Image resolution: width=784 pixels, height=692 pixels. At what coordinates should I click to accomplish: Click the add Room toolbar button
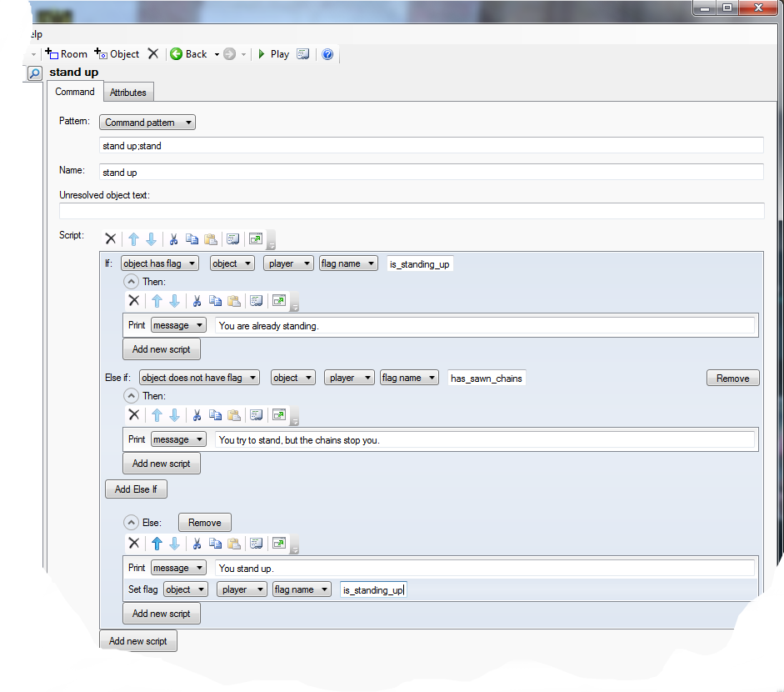pos(67,54)
